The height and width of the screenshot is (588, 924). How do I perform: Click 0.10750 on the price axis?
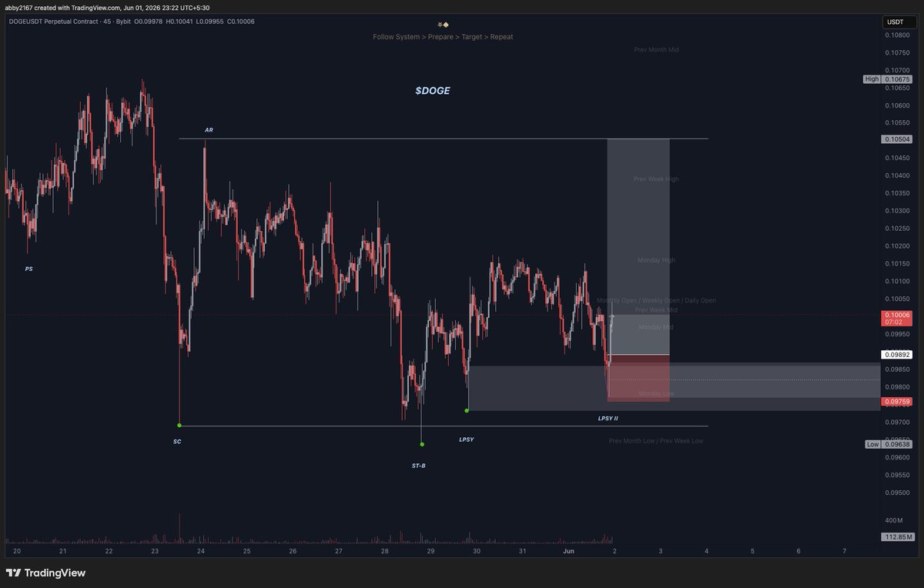tap(898, 53)
